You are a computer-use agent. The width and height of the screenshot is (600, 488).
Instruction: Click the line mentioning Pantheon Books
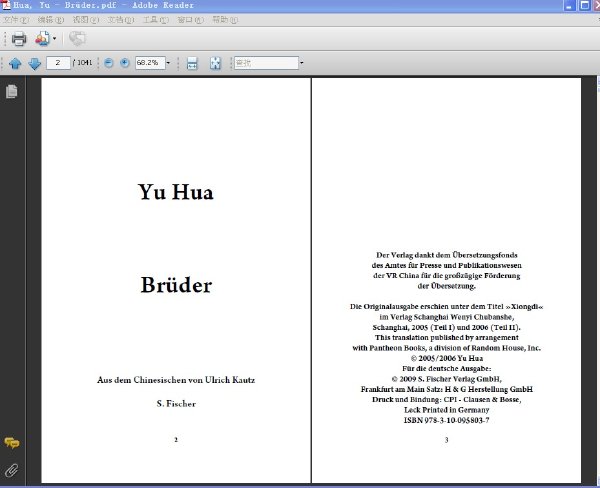point(447,348)
